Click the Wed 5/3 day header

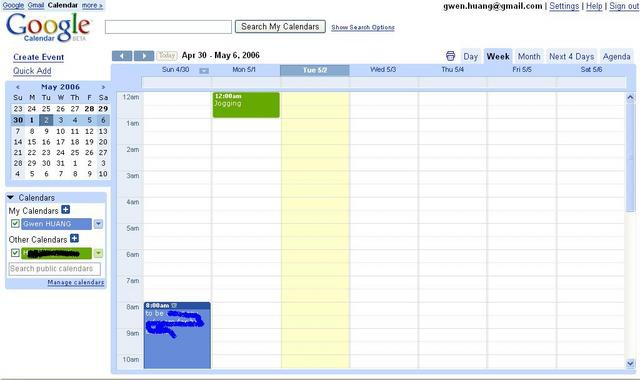point(383,70)
